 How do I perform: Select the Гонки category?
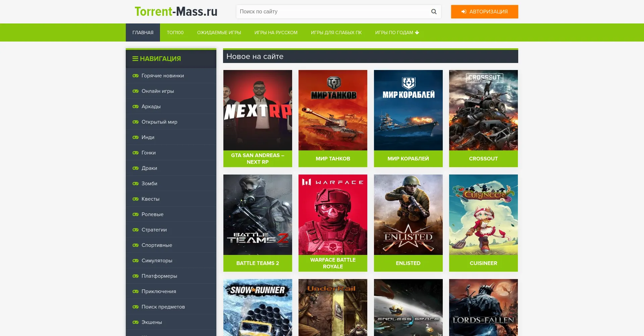click(171, 153)
